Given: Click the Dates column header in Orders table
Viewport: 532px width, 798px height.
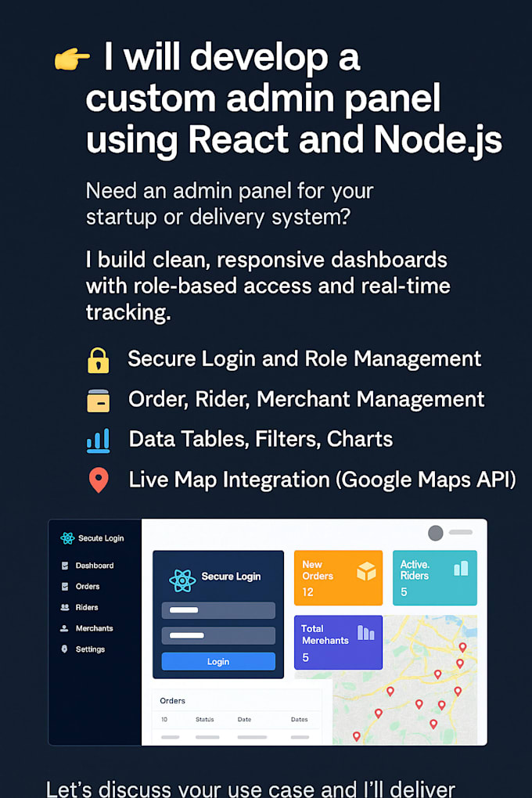Looking at the screenshot, I should (x=300, y=719).
